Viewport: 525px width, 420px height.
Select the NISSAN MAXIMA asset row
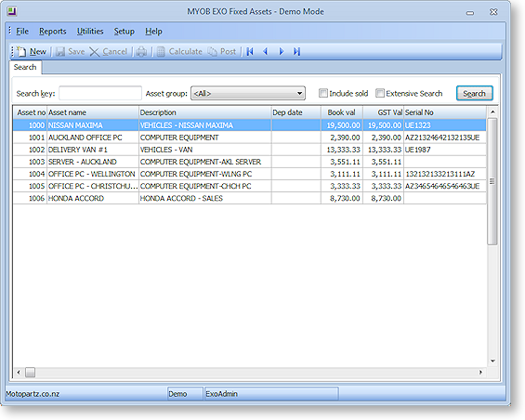pyautogui.click(x=250, y=125)
